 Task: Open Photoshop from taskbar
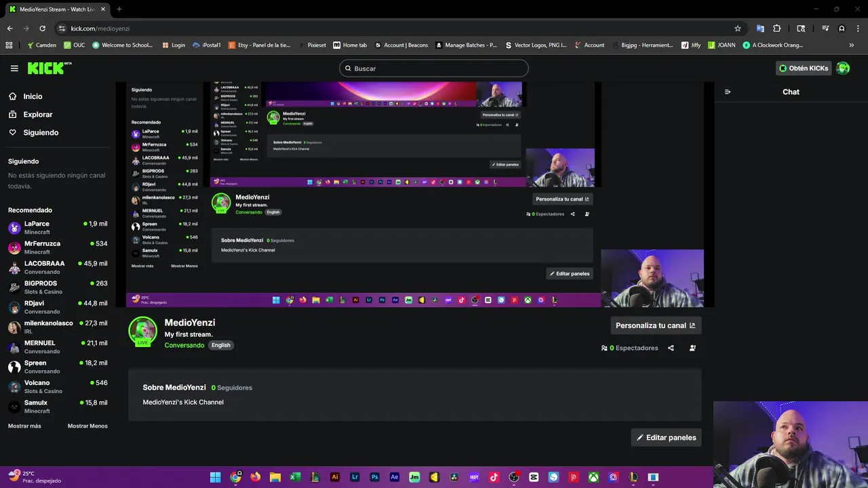(x=374, y=477)
